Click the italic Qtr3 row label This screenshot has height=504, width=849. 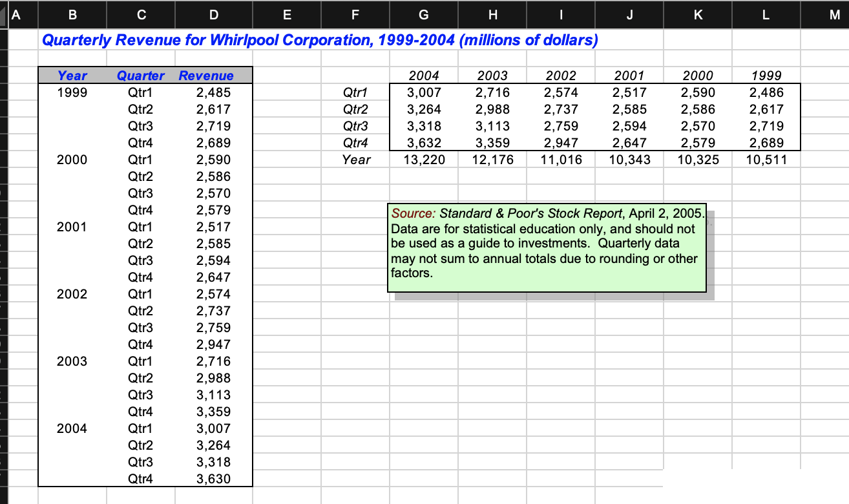click(356, 126)
